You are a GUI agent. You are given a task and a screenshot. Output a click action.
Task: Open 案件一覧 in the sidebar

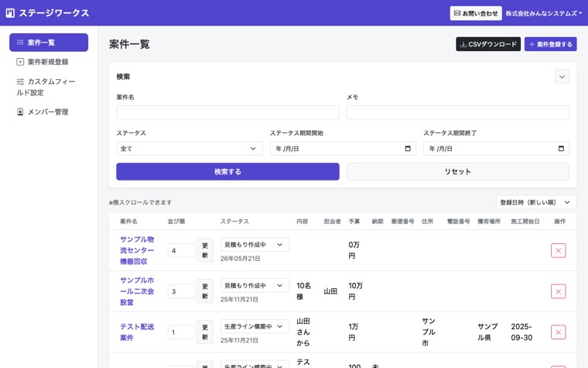(49, 43)
